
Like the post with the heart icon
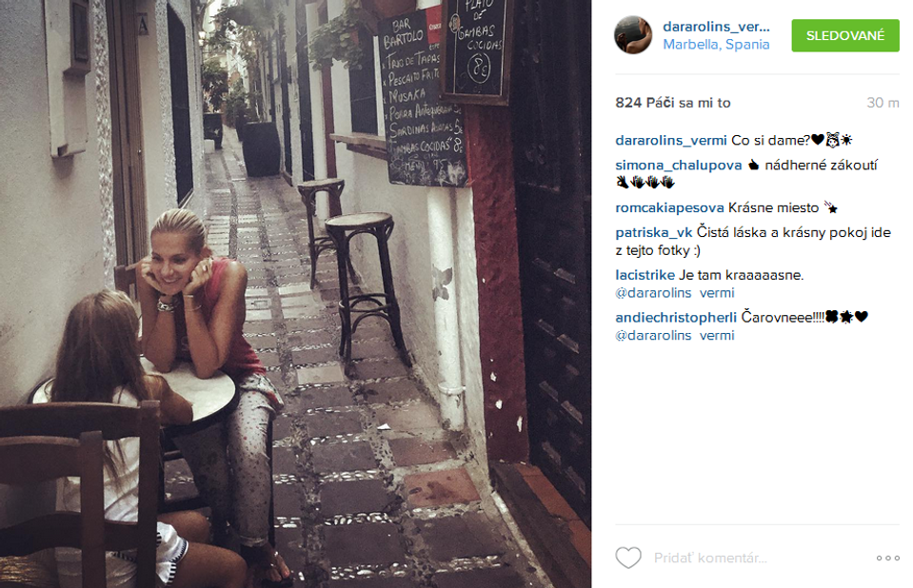(628, 558)
